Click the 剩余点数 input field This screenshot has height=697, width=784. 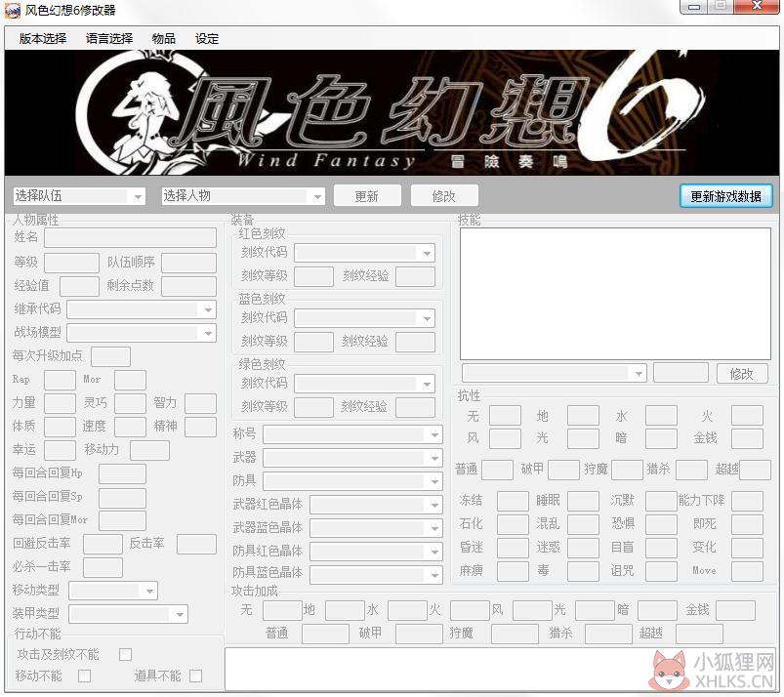tap(189, 286)
